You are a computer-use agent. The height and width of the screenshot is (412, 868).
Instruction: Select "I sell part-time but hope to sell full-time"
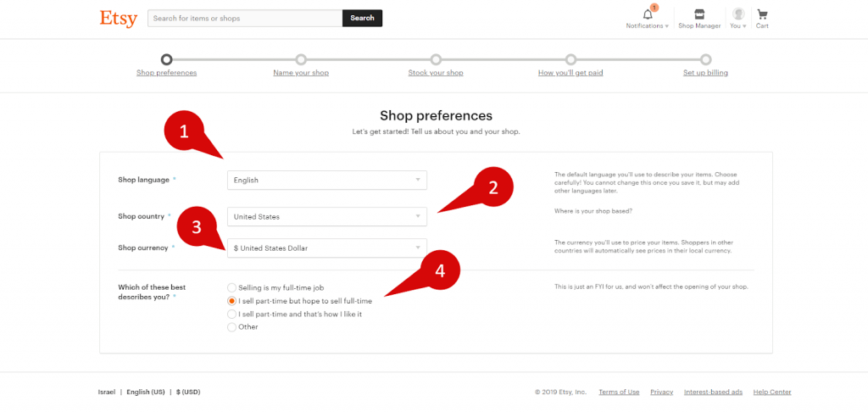(x=231, y=301)
